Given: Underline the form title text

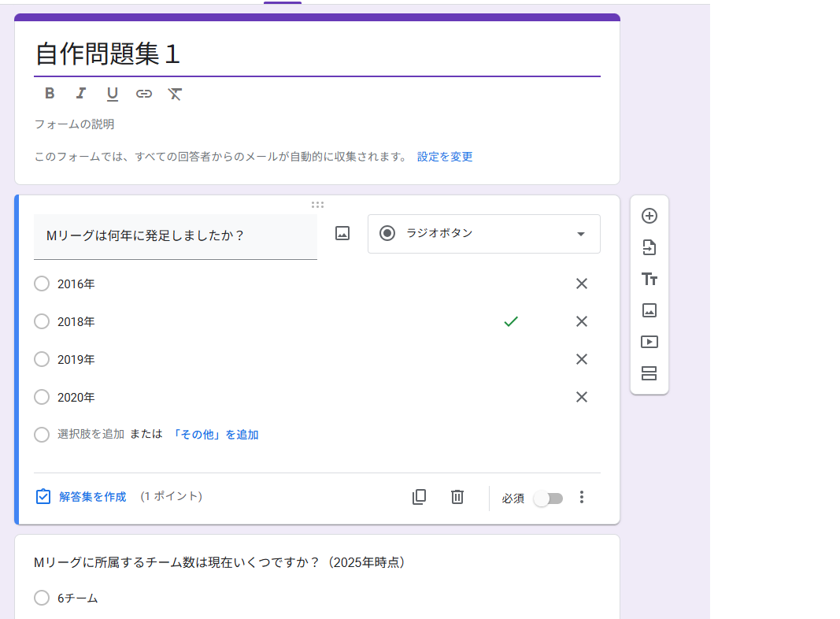Looking at the screenshot, I should pos(112,94).
